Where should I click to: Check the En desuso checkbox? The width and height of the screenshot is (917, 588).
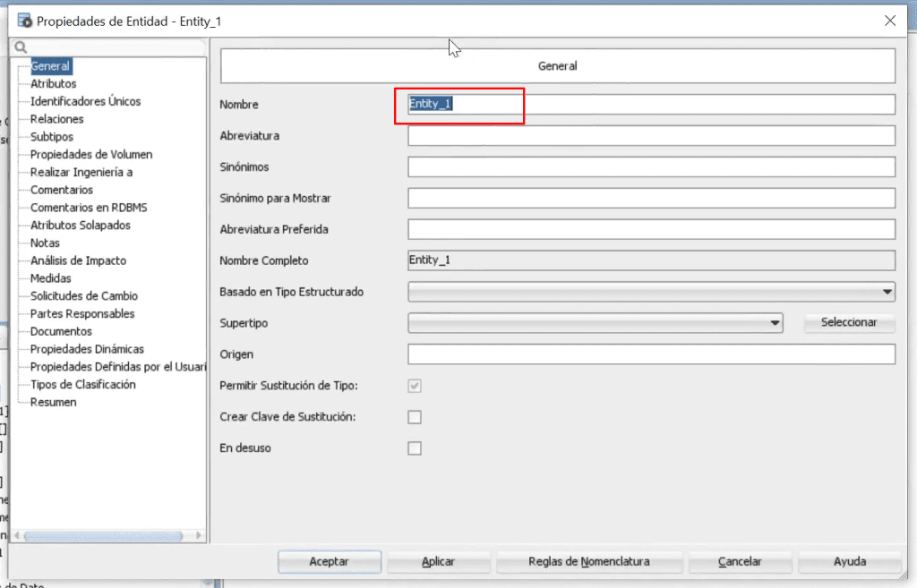point(415,448)
